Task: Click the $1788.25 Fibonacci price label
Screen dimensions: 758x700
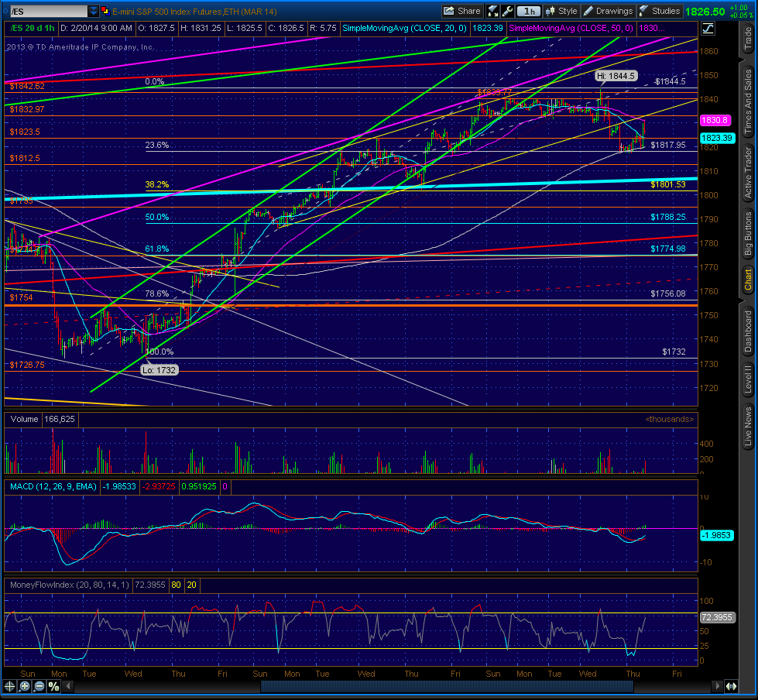Action: point(667,217)
